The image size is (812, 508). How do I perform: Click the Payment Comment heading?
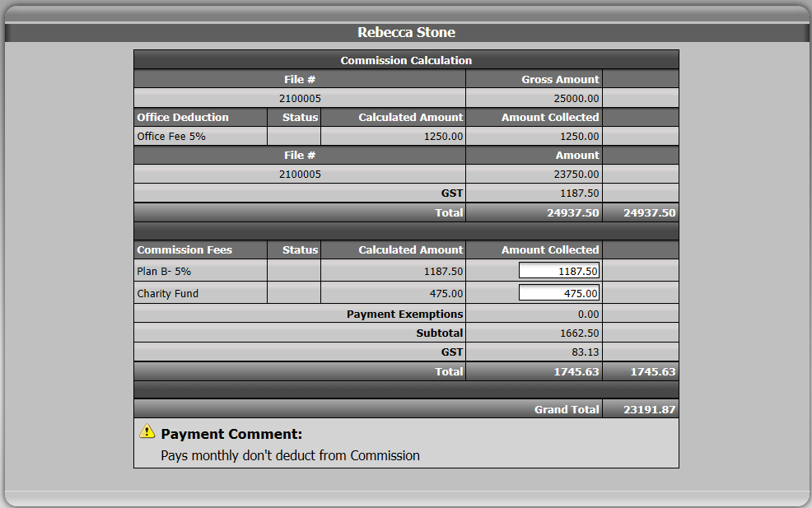231,434
